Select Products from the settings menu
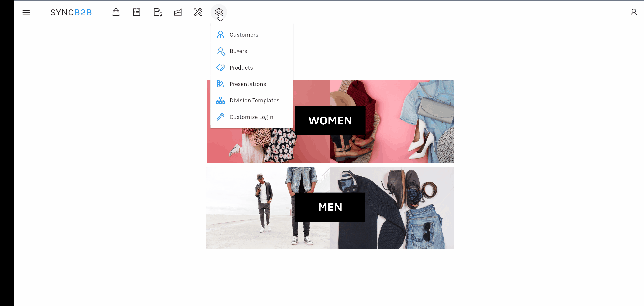644x306 pixels. pos(252,68)
